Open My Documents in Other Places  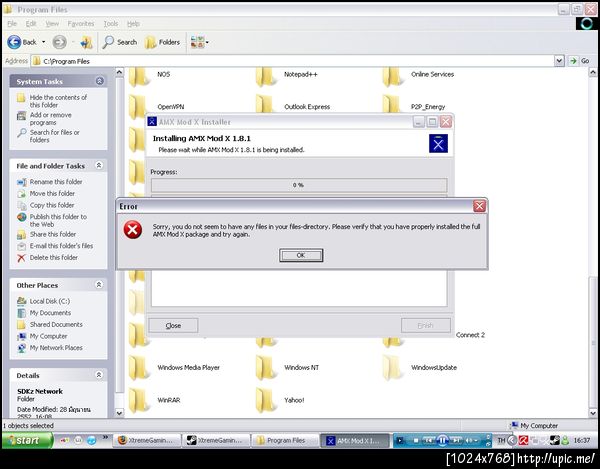click(x=44, y=313)
